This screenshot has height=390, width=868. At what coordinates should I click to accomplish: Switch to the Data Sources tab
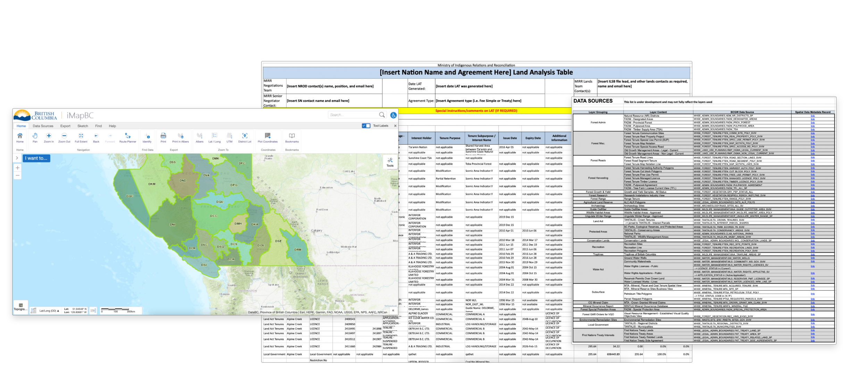(x=43, y=126)
